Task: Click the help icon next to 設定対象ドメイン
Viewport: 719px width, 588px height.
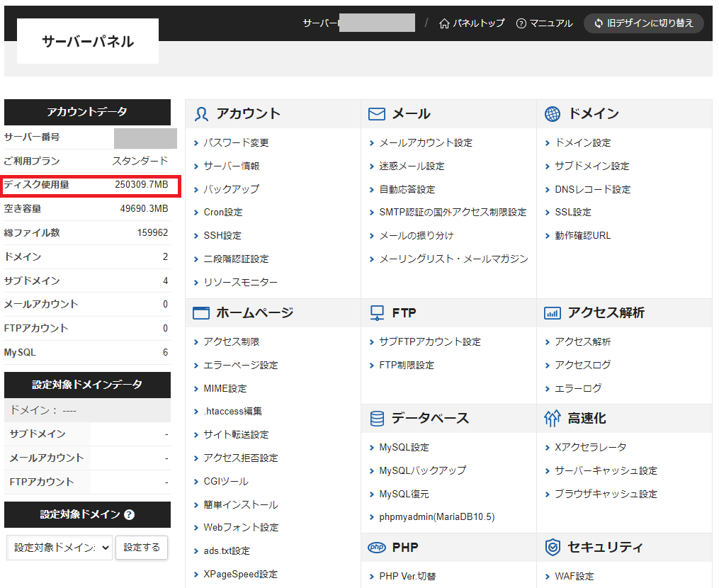Action: 130,514
